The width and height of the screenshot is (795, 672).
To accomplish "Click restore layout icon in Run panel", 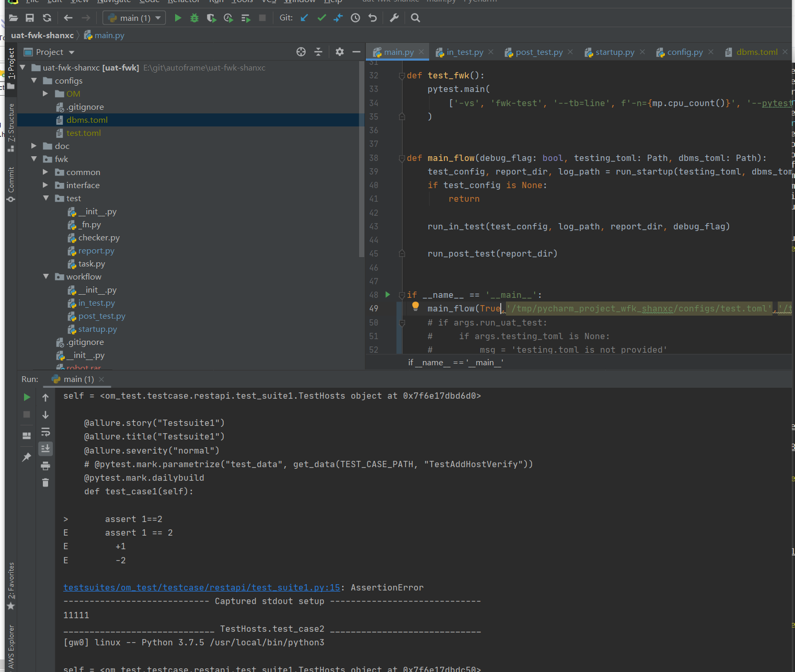I will click(27, 435).
